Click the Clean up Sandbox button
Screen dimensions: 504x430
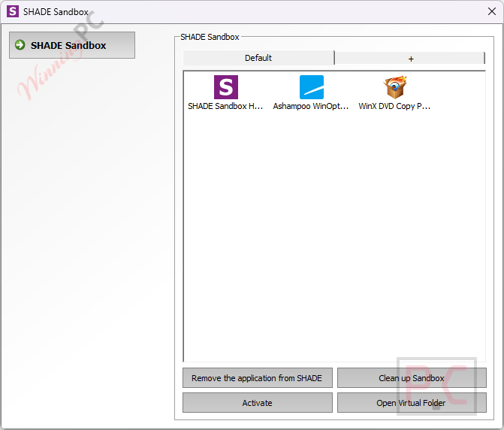[412, 378]
